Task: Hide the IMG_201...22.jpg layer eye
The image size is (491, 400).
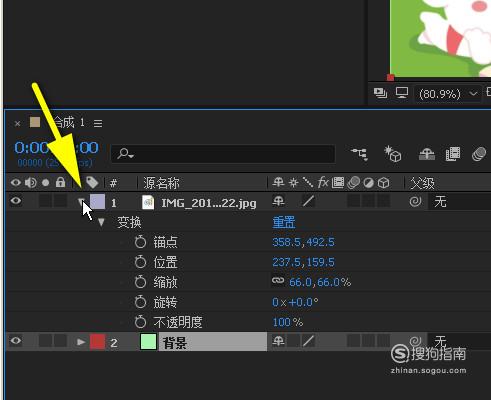Action: (x=16, y=201)
